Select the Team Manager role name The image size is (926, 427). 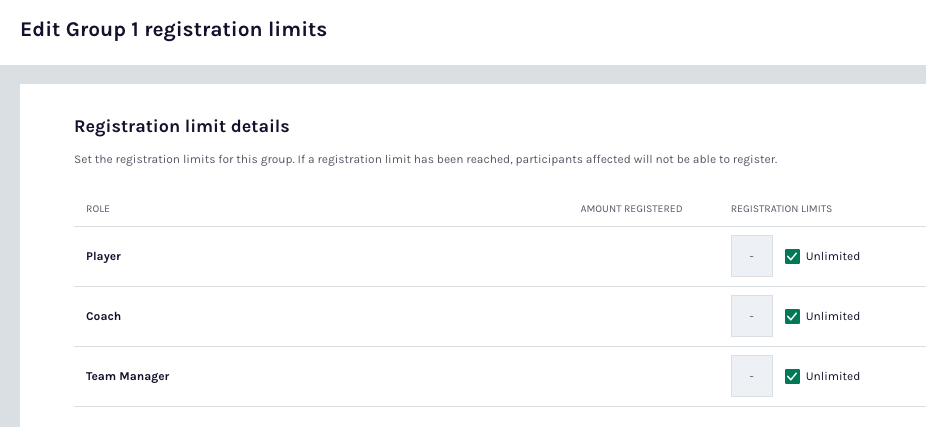(x=127, y=376)
